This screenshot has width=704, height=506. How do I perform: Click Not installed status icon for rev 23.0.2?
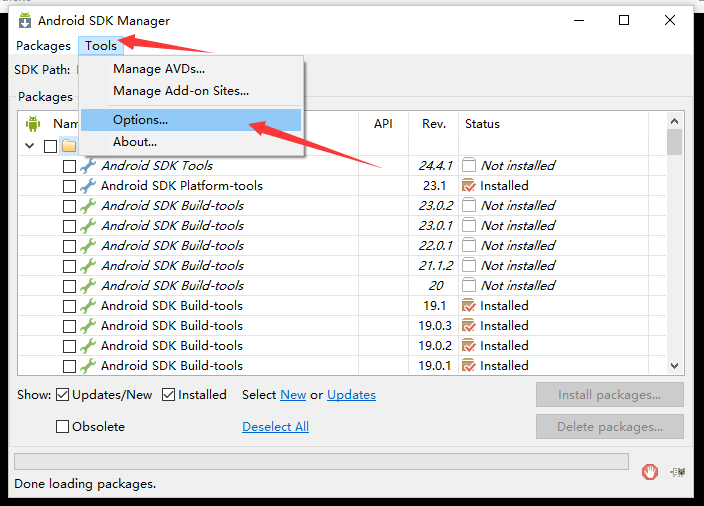tap(469, 205)
